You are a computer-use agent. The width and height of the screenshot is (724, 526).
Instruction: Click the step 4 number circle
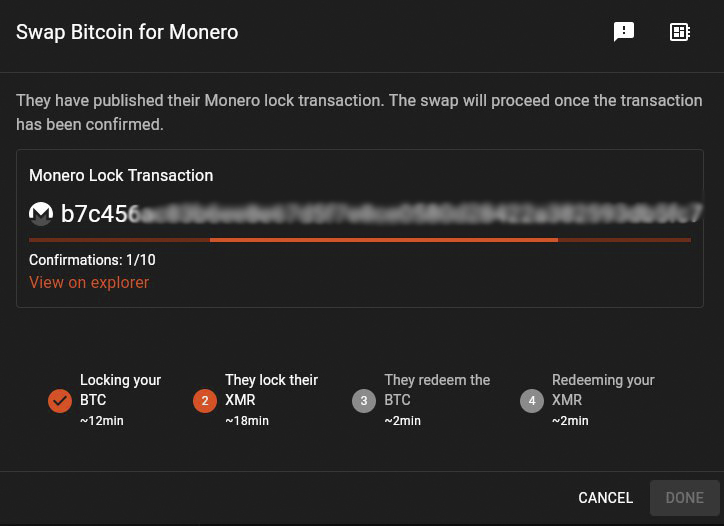532,401
